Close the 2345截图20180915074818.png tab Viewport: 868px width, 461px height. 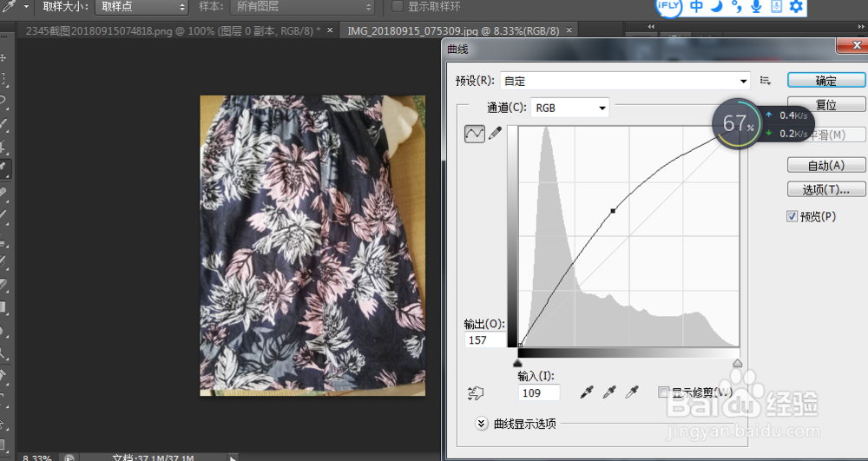[330, 30]
